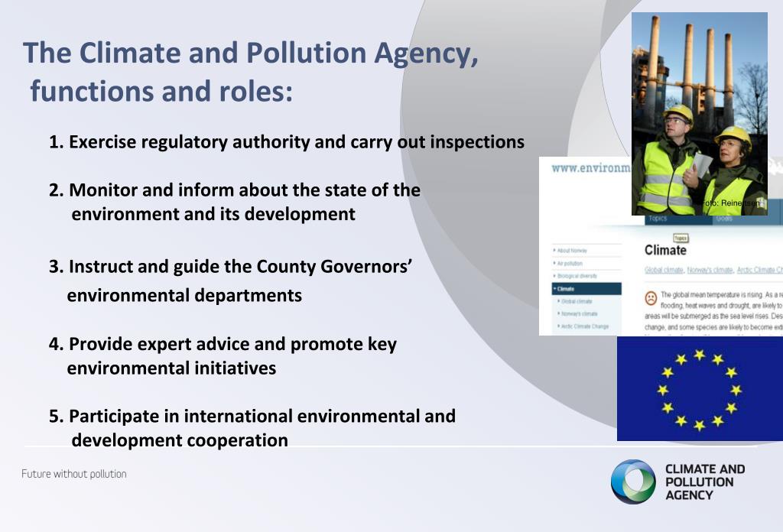This screenshot has height=532, width=783.
Task: Click the sad face icon beside the temperature text
Action: point(651,298)
